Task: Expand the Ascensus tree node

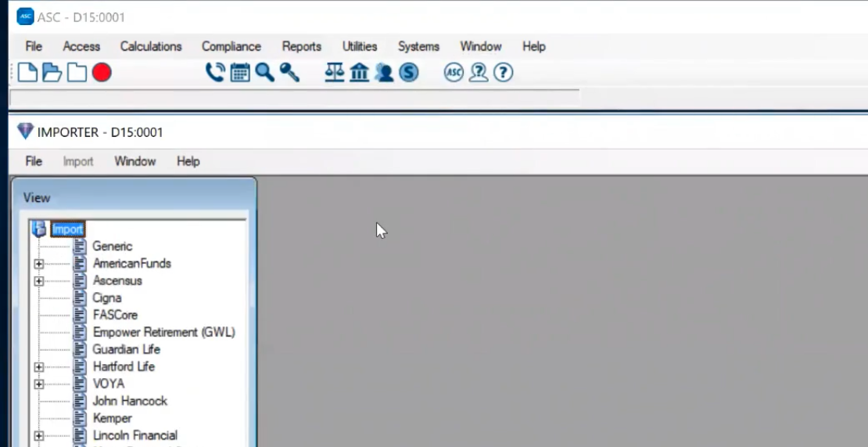Action: pyautogui.click(x=39, y=281)
